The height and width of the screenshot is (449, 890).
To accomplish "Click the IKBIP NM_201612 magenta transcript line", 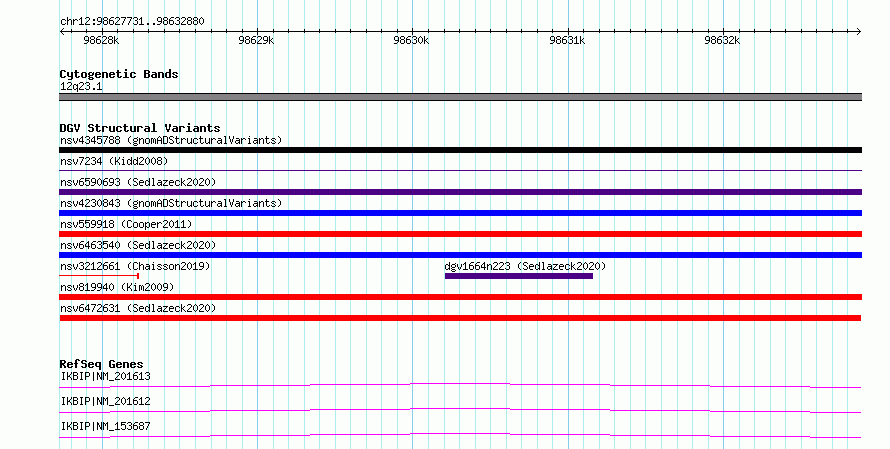I will point(460,410).
